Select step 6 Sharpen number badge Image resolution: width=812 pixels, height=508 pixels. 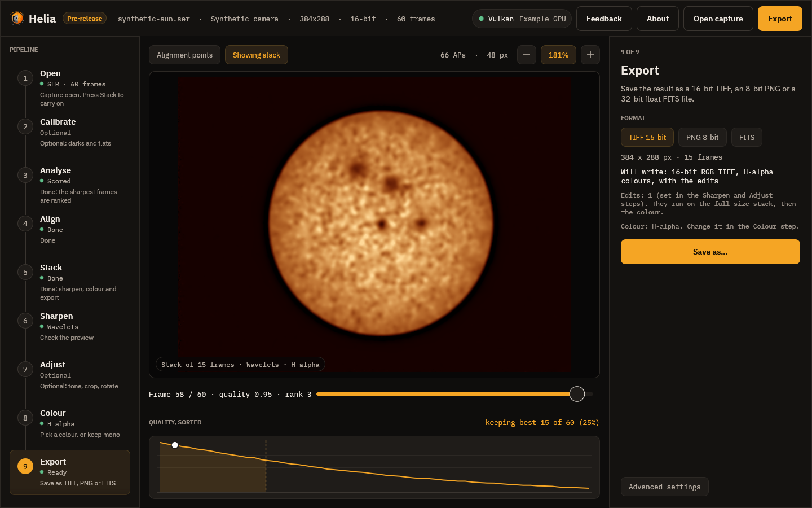(x=25, y=321)
